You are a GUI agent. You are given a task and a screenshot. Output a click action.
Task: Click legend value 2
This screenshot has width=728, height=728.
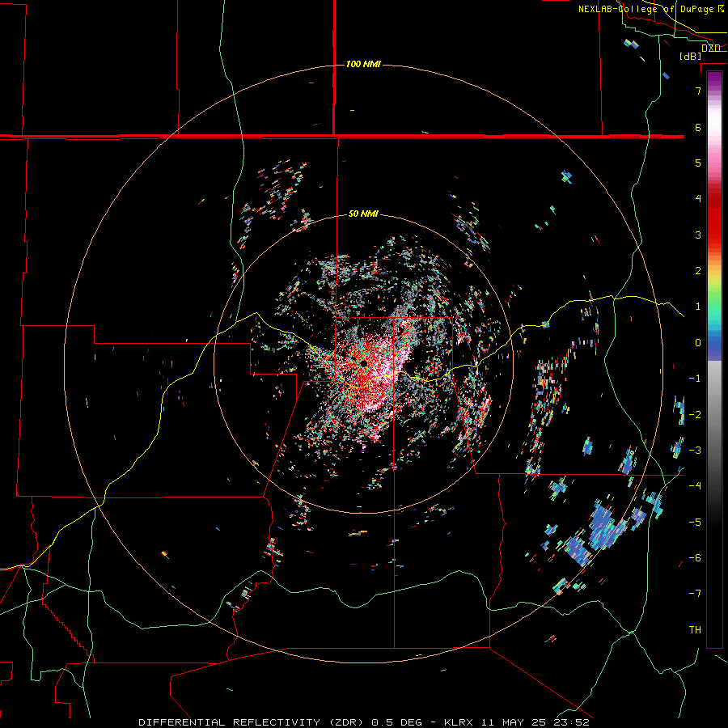(x=698, y=271)
